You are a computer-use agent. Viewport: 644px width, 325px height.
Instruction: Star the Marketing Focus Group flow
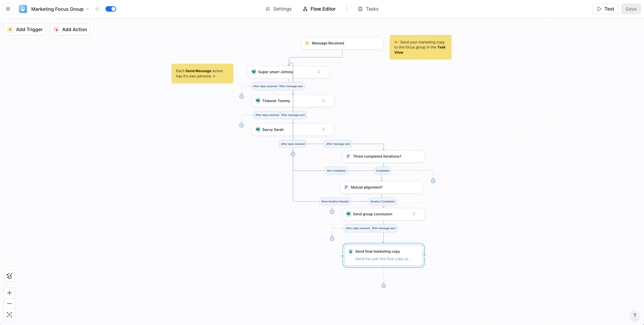point(97,9)
